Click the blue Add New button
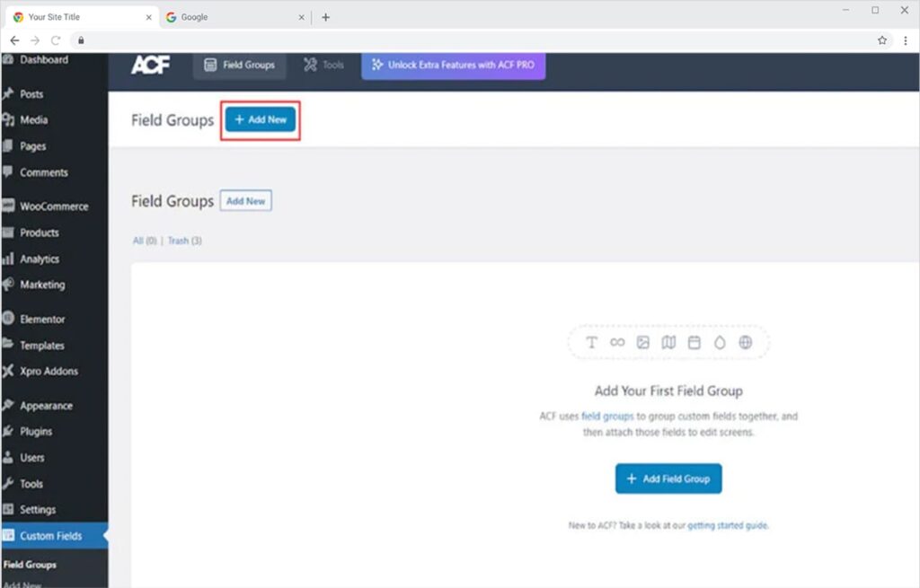The image size is (920, 588). (x=261, y=119)
